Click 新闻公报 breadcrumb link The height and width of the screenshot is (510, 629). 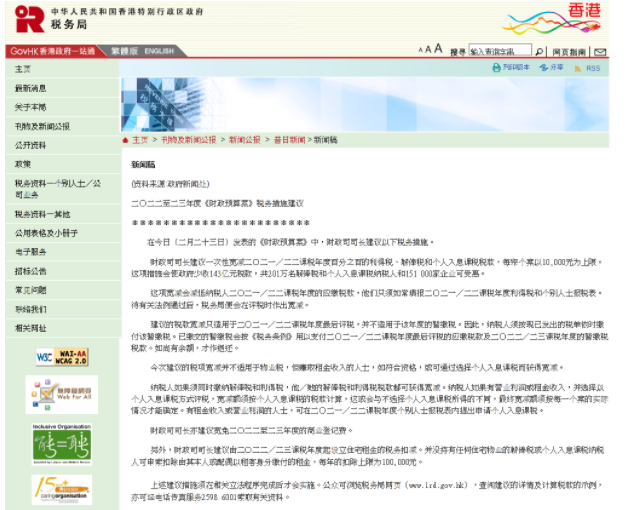(245, 140)
